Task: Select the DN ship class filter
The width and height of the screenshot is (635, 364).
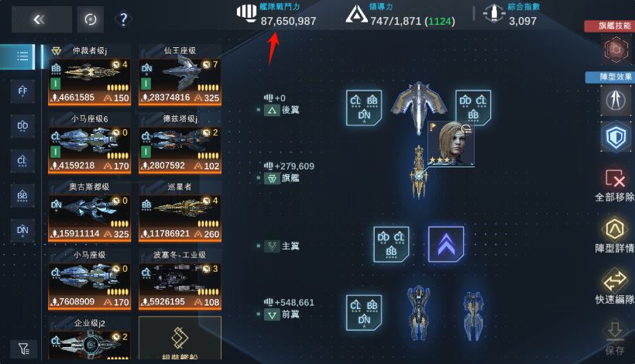Action: [x=22, y=231]
